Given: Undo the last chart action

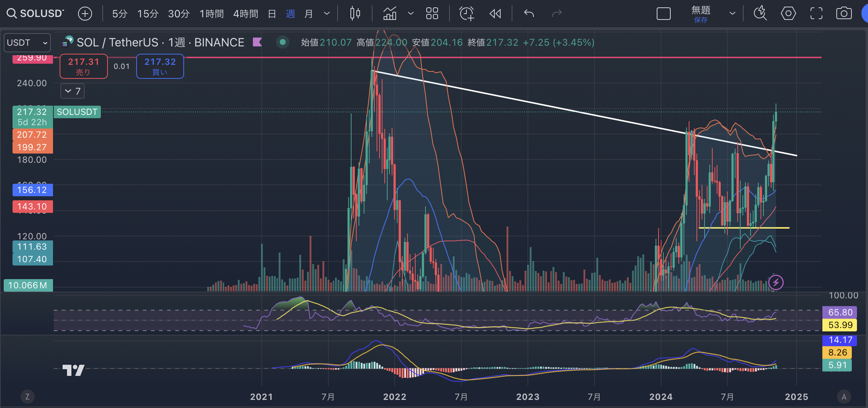Looking at the screenshot, I should point(529,14).
